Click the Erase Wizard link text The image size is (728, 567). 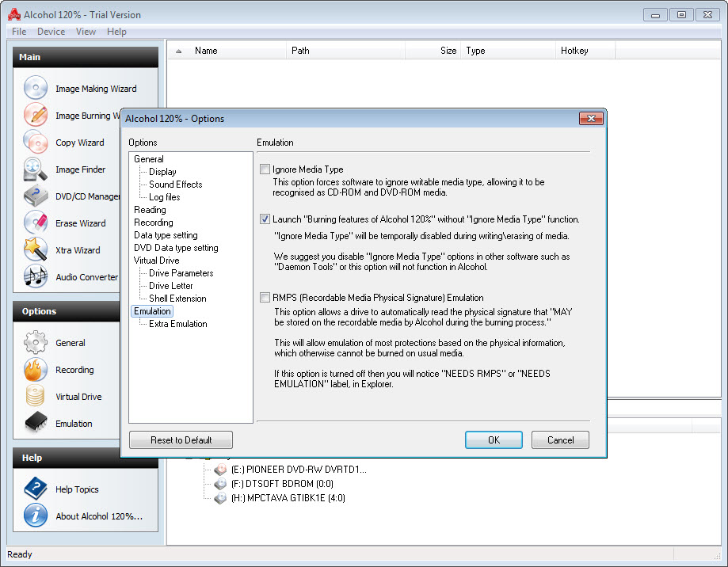click(x=80, y=223)
